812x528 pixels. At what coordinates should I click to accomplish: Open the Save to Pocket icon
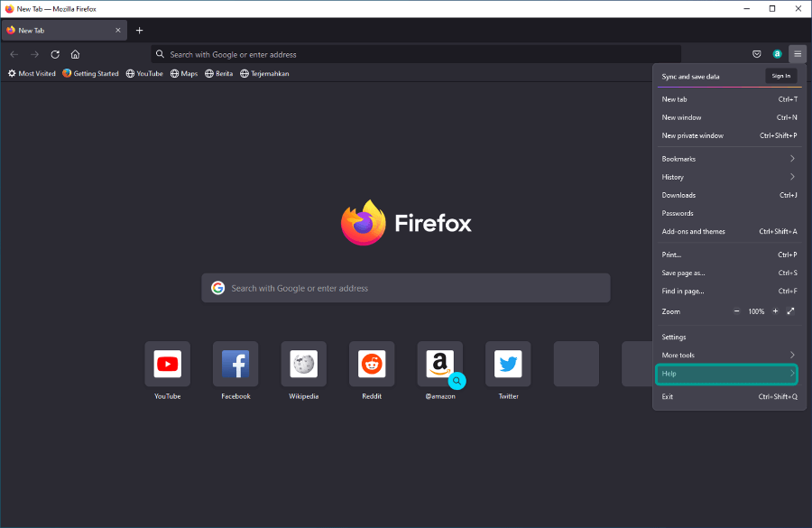click(757, 54)
